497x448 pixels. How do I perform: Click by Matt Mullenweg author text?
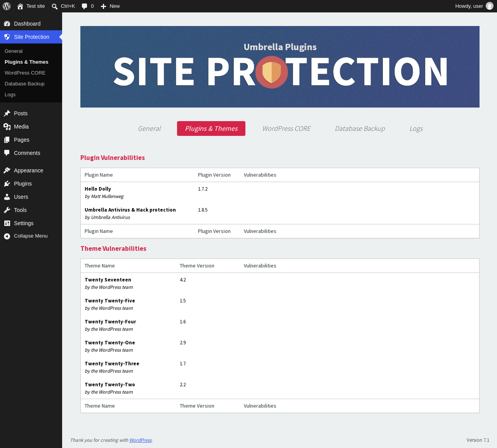(104, 196)
